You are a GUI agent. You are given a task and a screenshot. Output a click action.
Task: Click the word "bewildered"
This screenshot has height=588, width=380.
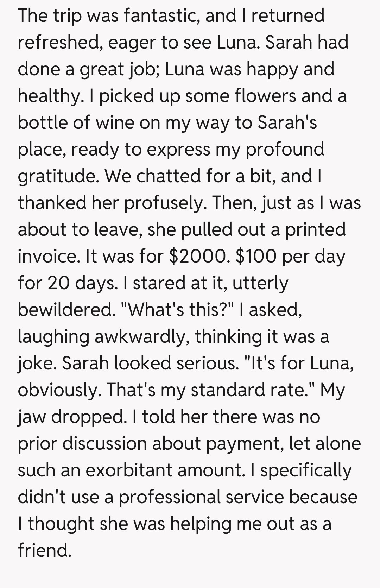[66, 310]
